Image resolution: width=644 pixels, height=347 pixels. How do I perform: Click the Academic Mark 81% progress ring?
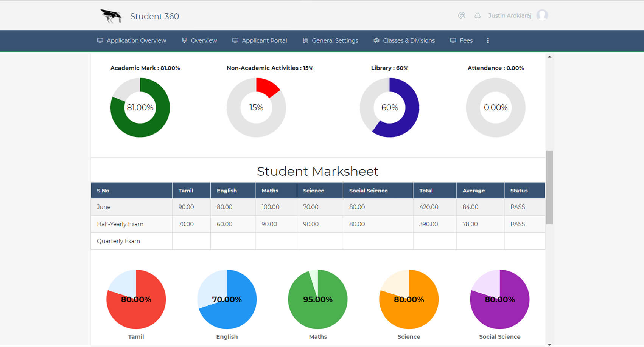click(140, 107)
